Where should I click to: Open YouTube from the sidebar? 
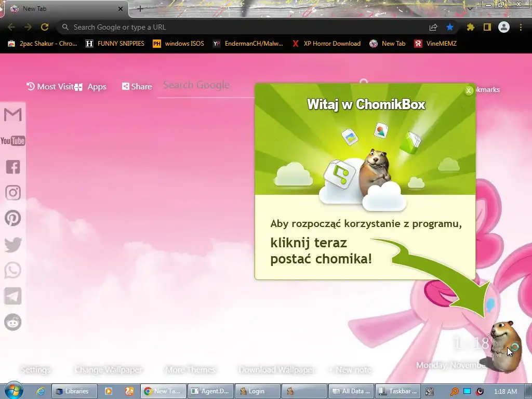coord(13,140)
